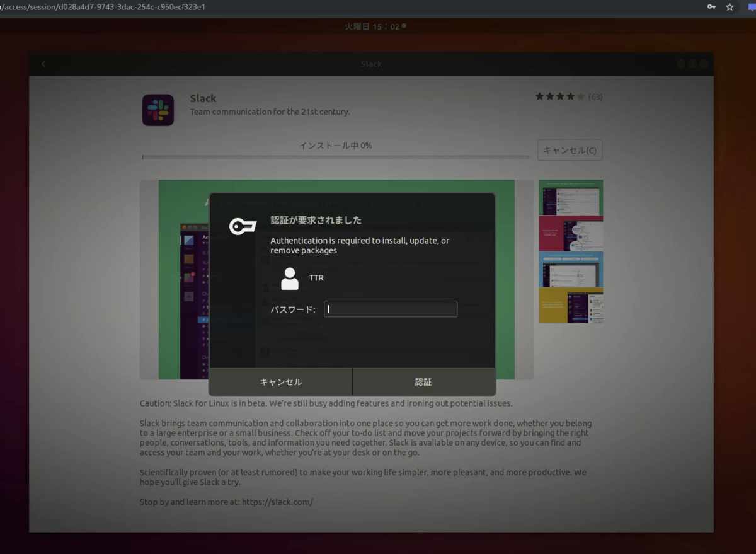Click the Slack application icon
Screen dimensions: 756x554
(157, 109)
